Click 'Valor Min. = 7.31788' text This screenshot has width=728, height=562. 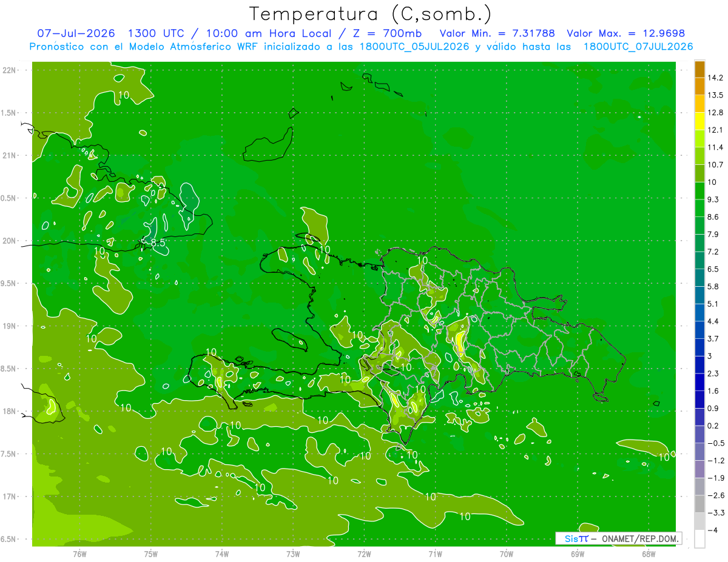(x=497, y=33)
